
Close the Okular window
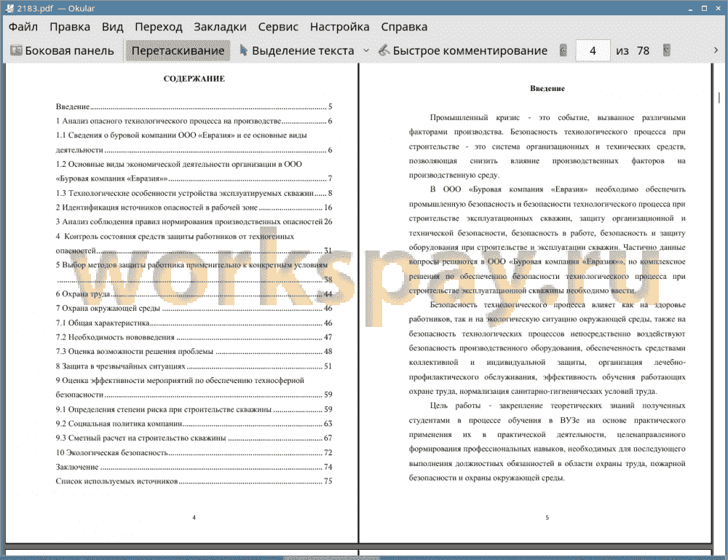pos(718,8)
